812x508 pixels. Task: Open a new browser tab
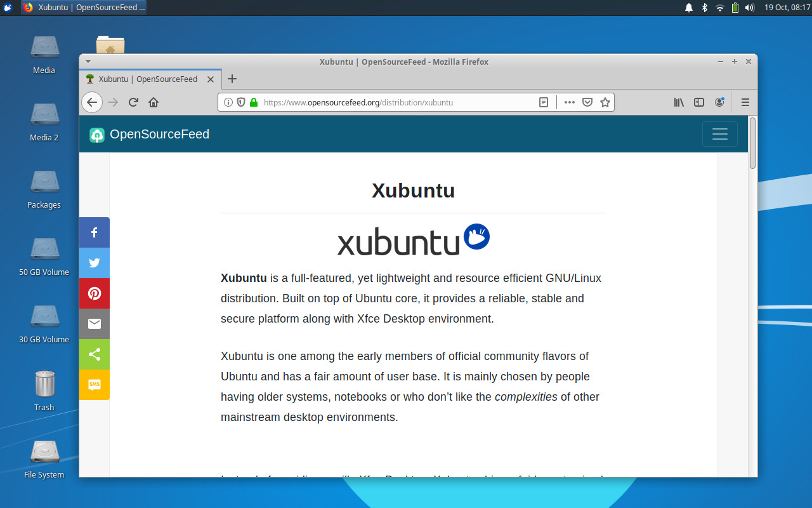[x=232, y=79]
